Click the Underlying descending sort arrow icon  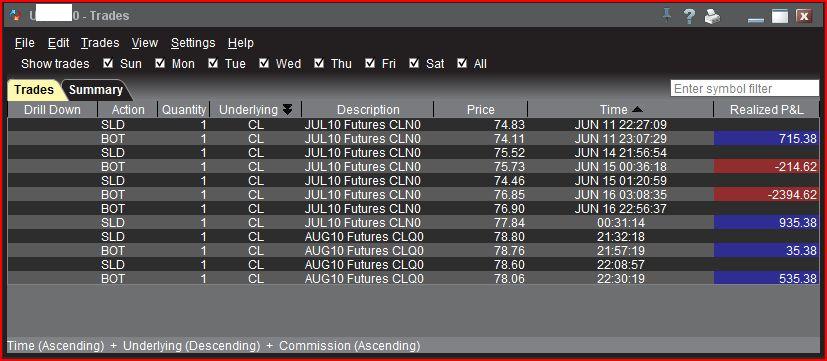click(287, 110)
